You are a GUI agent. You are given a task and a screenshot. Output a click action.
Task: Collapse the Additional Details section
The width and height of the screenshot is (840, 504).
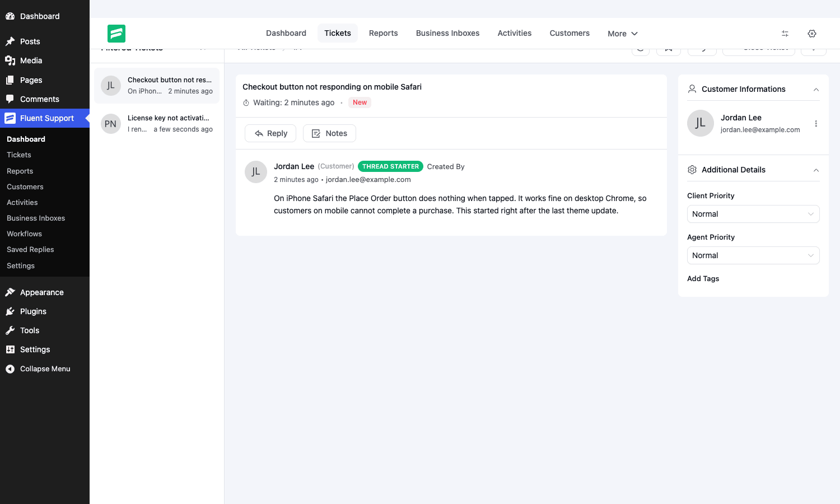tap(816, 170)
